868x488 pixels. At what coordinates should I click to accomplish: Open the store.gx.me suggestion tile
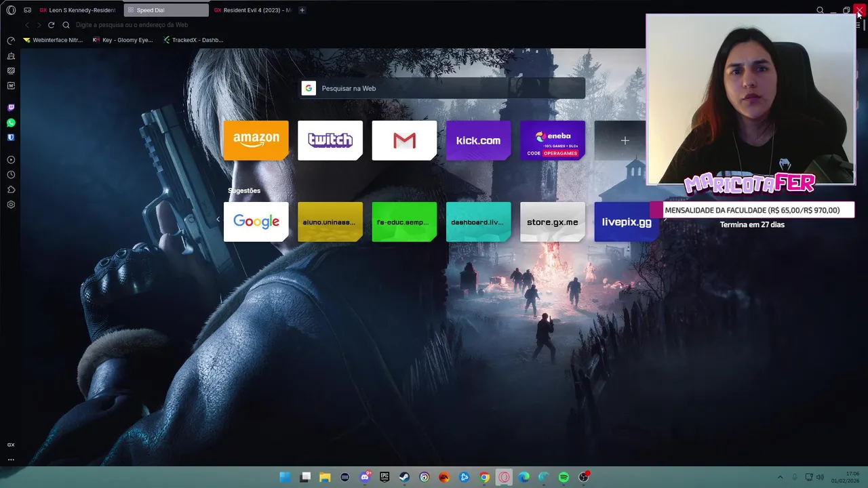point(553,222)
